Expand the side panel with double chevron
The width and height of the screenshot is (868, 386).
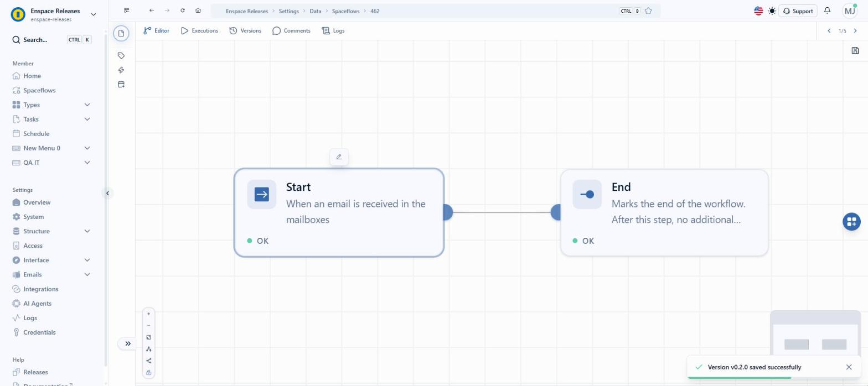(128, 343)
